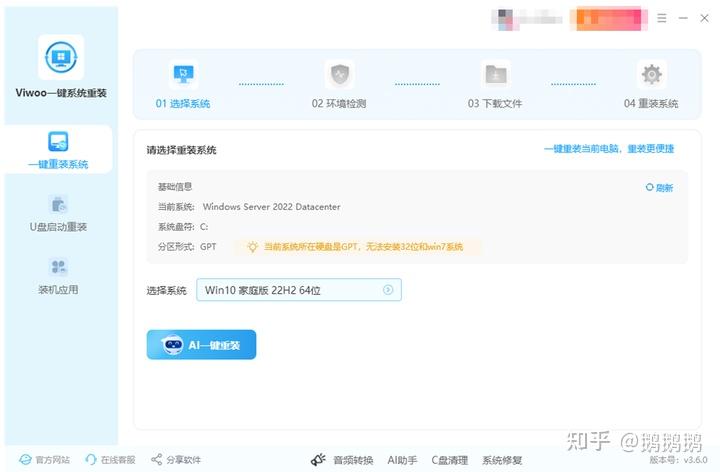The width and height of the screenshot is (720, 472).
Task: Click the GPT warning message text
Action: pyautogui.click(x=363, y=247)
